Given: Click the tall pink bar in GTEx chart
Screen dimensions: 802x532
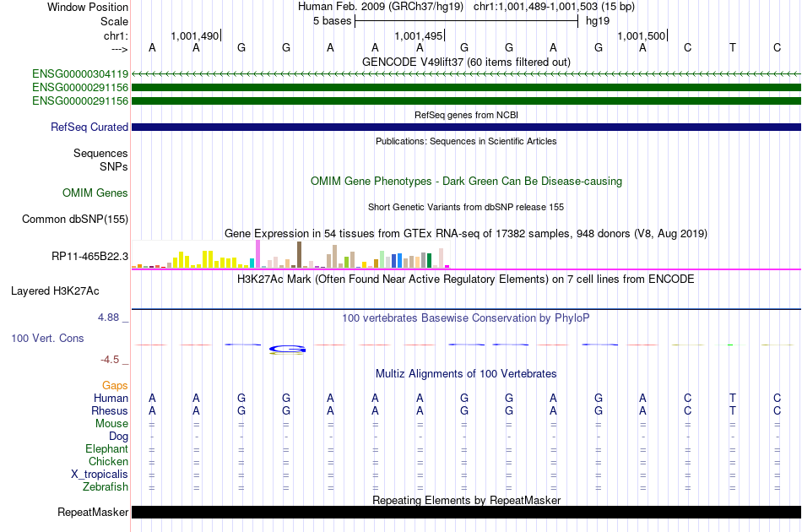Looking at the screenshot, I should point(258,253).
